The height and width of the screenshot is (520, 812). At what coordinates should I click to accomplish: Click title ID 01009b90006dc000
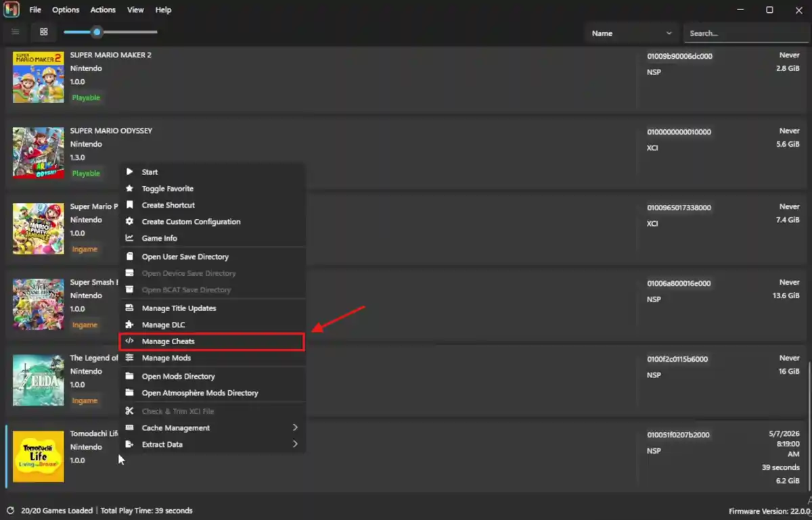[x=679, y=56]
